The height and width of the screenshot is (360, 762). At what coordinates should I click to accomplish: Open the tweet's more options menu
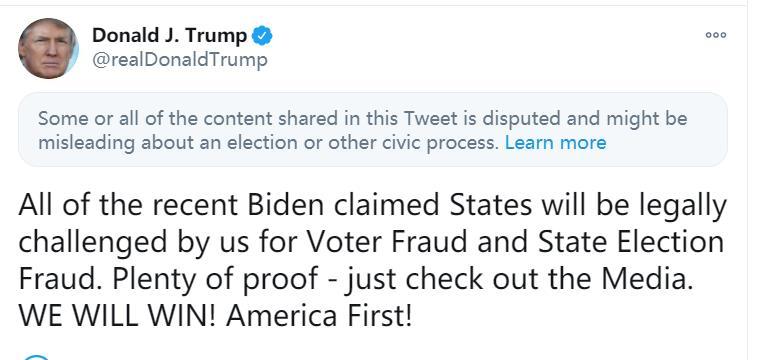(x=716, y=35)
